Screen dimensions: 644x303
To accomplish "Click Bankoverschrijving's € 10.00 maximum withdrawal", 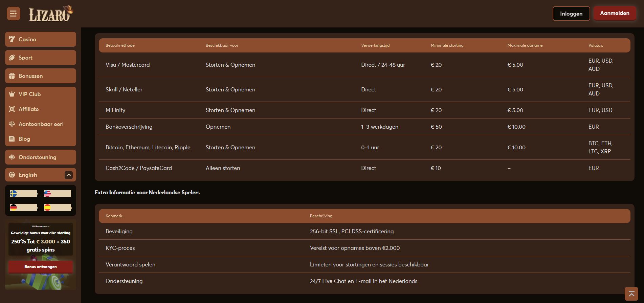I will 516,127.
